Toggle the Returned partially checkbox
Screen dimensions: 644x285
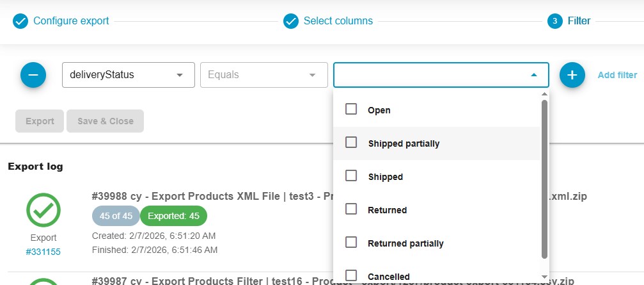coord(351,243)
